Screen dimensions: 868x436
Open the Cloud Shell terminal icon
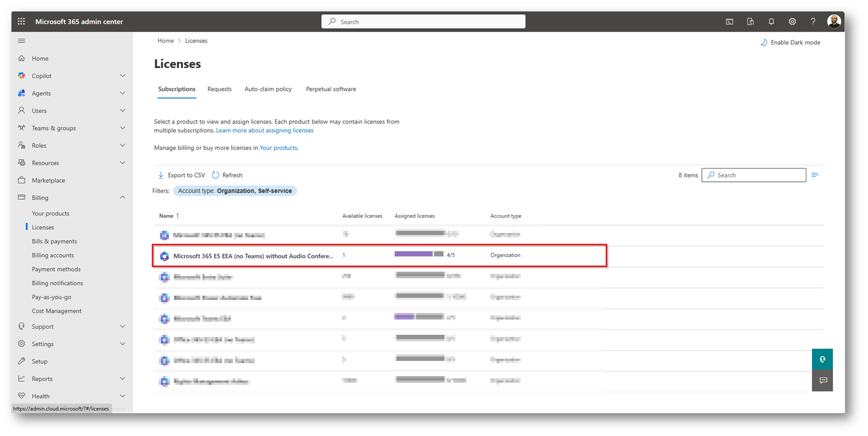[x=729, y=22]
